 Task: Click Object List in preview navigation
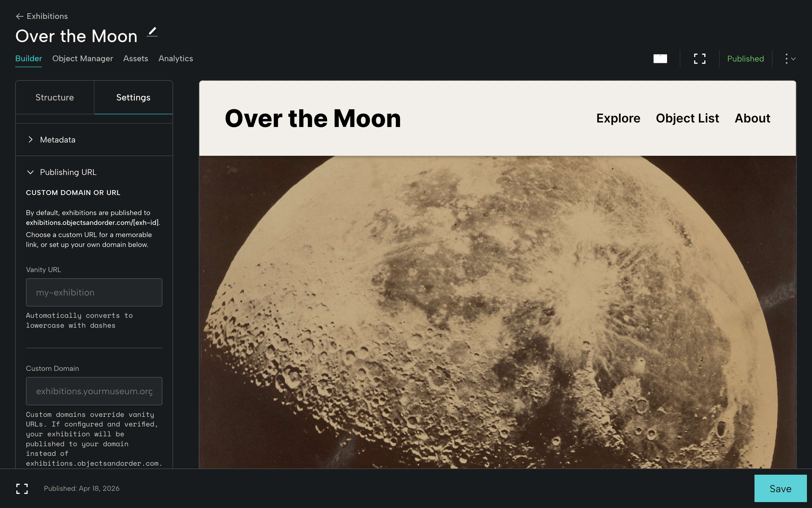(687, 118)
